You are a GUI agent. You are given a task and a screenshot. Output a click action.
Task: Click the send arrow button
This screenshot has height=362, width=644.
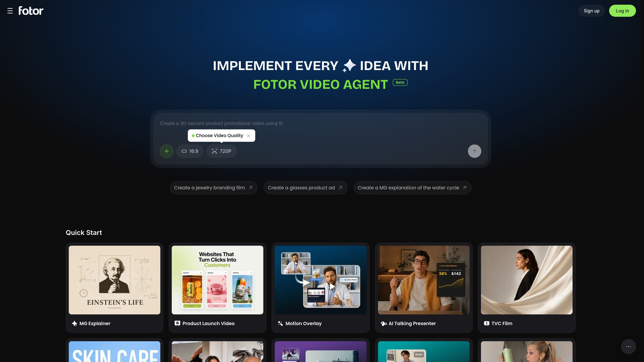click(474, 151)
